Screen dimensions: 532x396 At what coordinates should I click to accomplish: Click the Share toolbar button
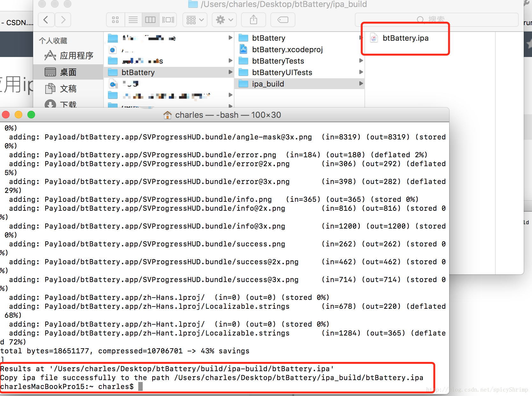tap(254, 20)
